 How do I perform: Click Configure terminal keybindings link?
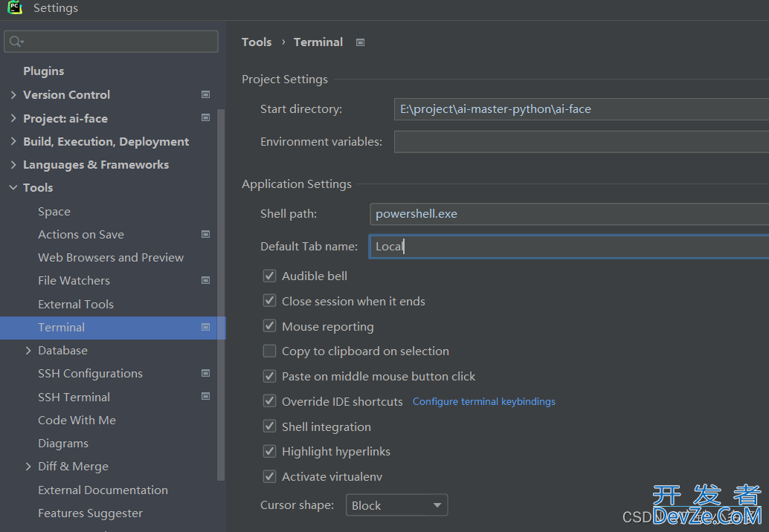point(484,401)
